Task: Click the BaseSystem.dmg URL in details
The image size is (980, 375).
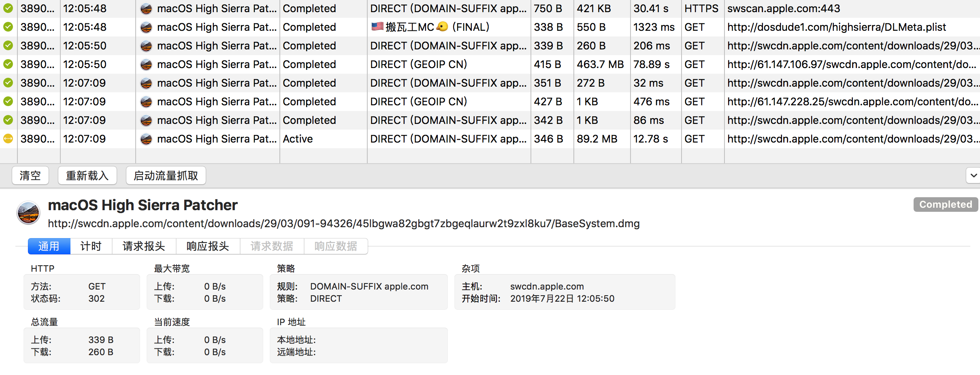Action: click(343, 224)
